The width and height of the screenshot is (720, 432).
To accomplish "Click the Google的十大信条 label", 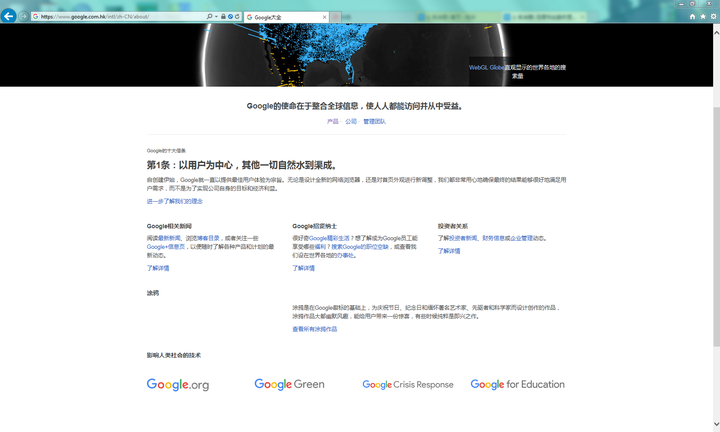I will 166,151.
